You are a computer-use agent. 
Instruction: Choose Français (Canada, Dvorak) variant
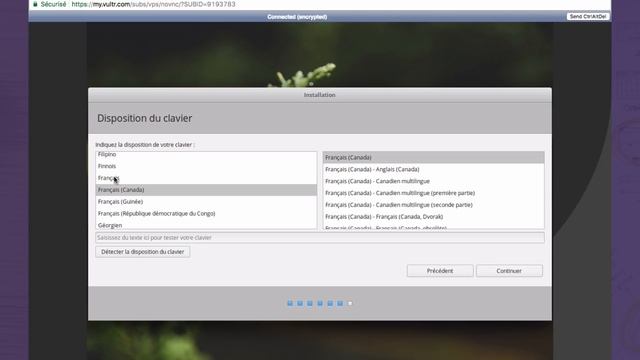[x=433, y=217]
